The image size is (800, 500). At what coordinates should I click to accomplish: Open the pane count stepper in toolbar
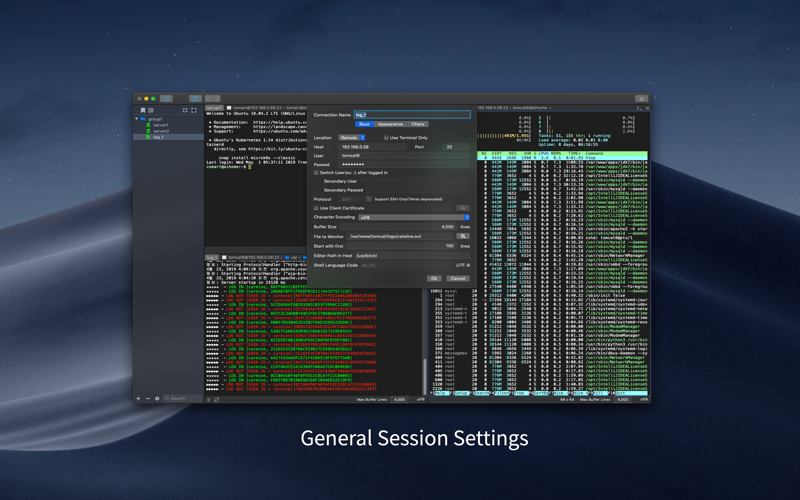(212, 98)
